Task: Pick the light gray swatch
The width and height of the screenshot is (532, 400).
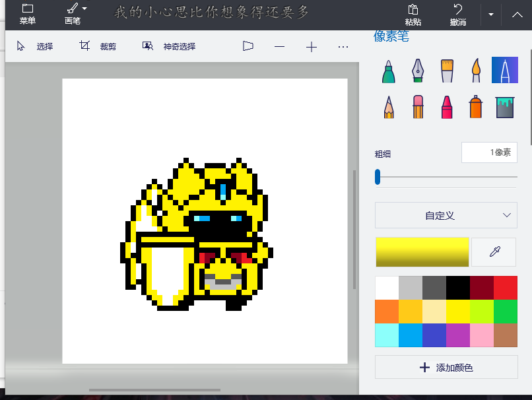Action: pyautogui.click(x=411, y=288)
